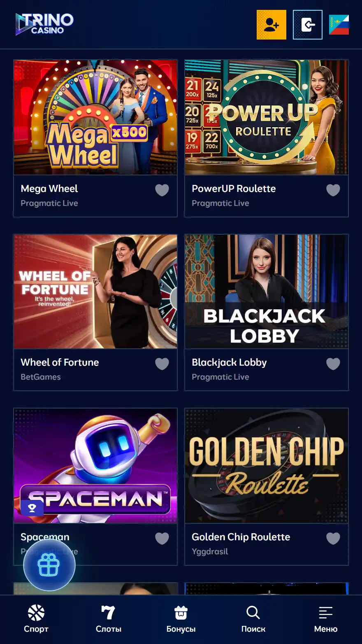Mark Blackjack Lobby as favorite
The width and height of the screenshot is (362, 644).
click(333, 364)
